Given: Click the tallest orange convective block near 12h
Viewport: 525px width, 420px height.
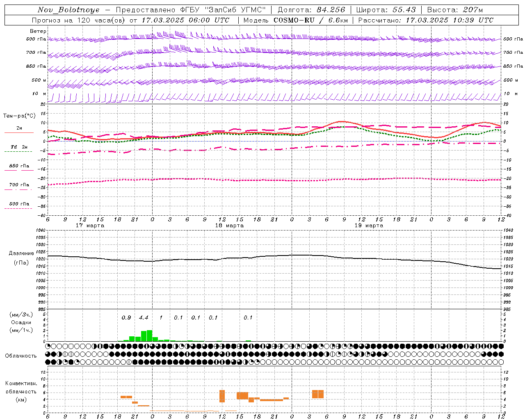Looking at the screenshot, I should tap(222, 396).
